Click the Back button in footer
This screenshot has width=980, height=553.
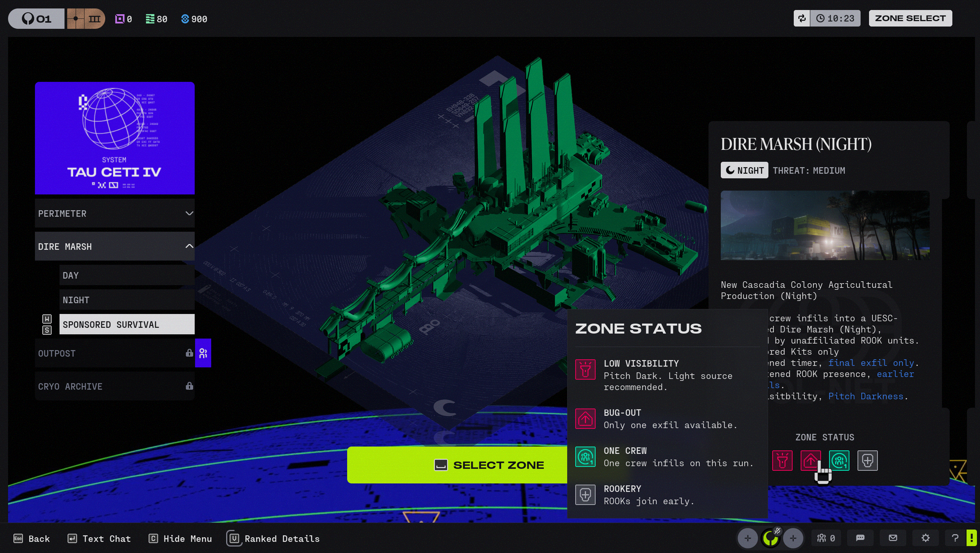(32, 539)
